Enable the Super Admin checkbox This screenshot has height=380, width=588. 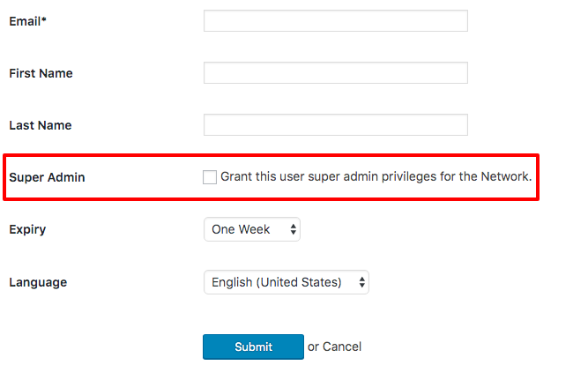(x=210, y=177)
